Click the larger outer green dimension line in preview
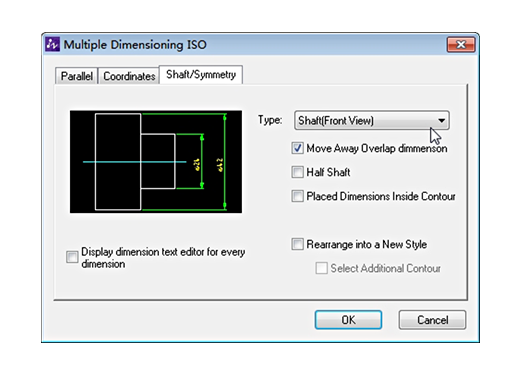Screen dimensions: 523x374 [225, 162]
